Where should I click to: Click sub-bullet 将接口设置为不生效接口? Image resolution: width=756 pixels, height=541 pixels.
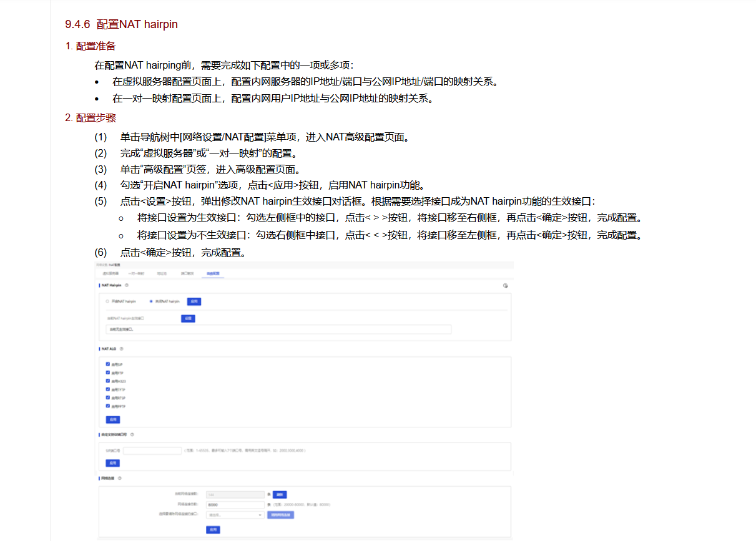click(x=390, y=235)
